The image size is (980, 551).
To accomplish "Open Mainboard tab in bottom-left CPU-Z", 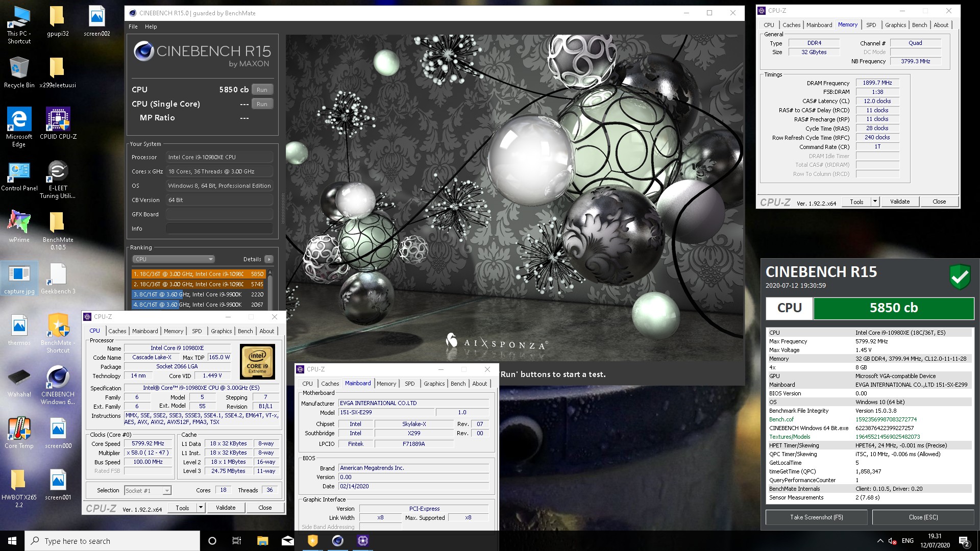I will 145,331.
